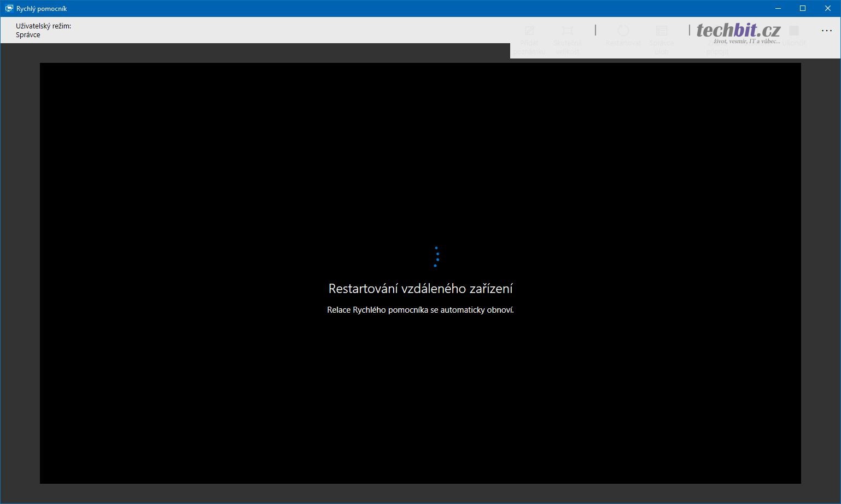The width and height of the screenshot is (841, 504).
Task: Close the Rychlý pomocník window
Action: pos(828,8)
